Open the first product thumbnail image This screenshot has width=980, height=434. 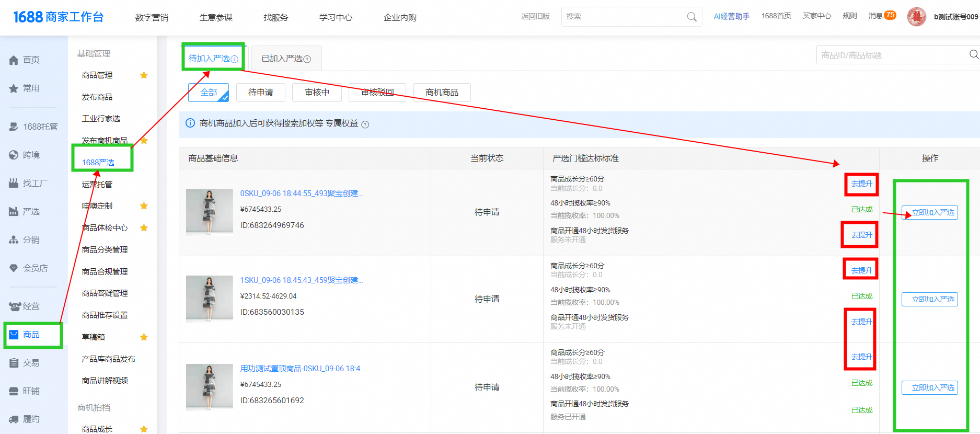tap(210, 212)
